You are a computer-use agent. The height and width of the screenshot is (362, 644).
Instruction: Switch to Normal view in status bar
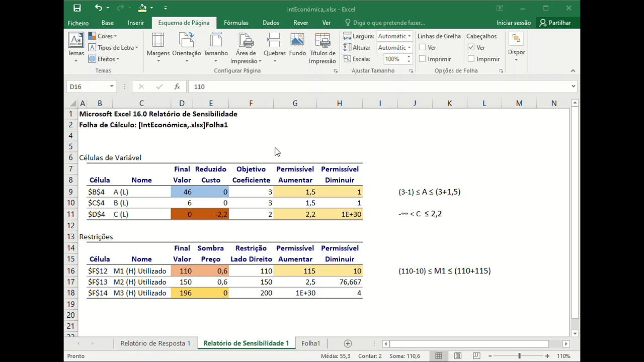coord(439,356)
